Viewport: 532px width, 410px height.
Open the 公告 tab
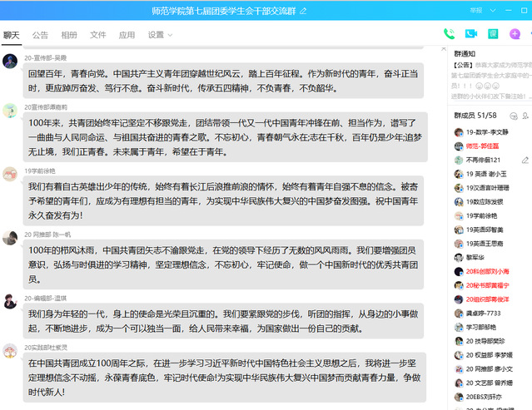coord(40,35)
